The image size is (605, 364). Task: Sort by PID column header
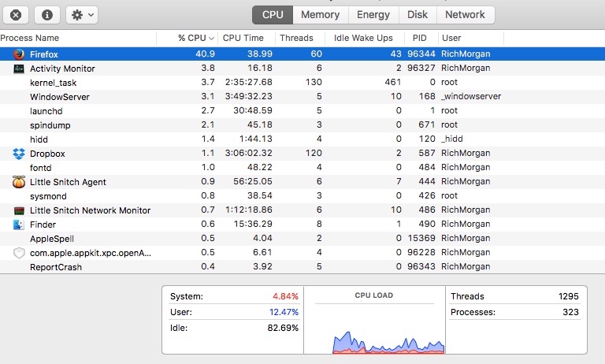[421, 38]
